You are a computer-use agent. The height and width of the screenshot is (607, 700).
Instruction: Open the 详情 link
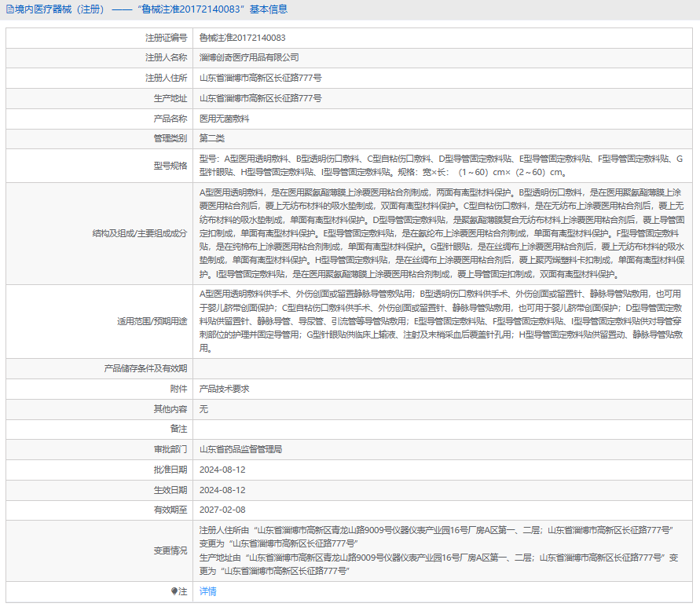pyautogui.click(x=207, y=591)
